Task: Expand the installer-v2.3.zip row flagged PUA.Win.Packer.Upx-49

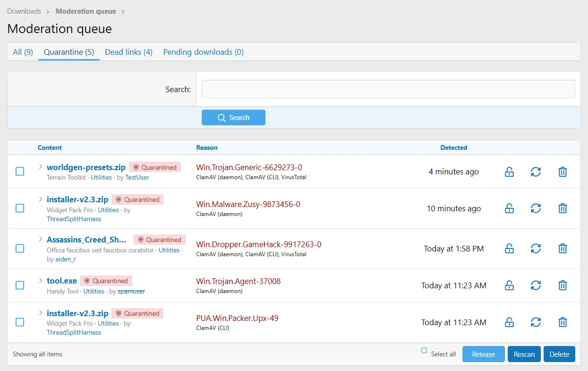Action: pyautogui.click(x=41, y=312)
